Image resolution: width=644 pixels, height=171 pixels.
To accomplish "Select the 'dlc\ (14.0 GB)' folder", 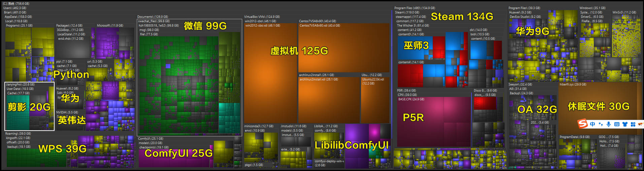I will click(x=479, y=30).
